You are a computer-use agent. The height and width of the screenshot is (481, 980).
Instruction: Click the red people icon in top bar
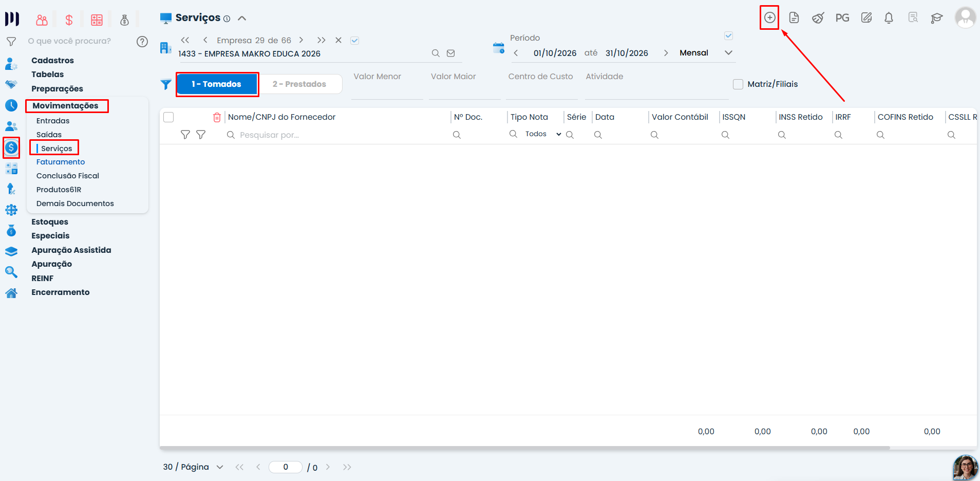[x=42, y=20]
